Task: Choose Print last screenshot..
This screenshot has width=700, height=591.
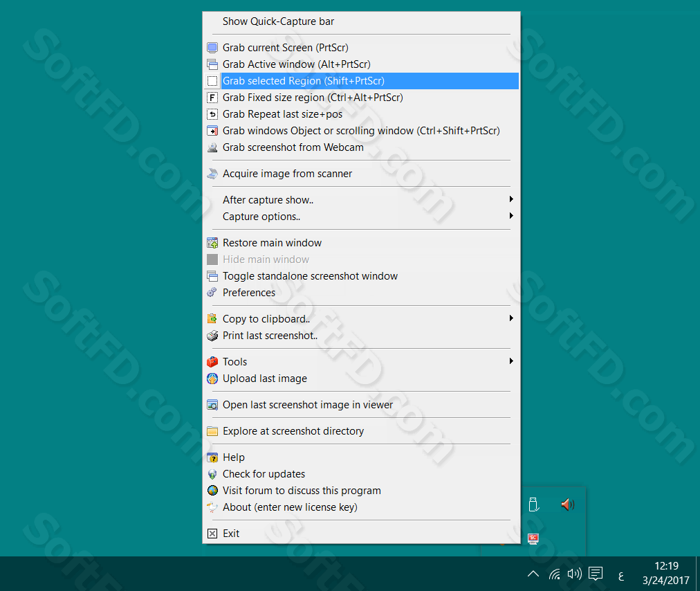Action: tap(361, 336)
